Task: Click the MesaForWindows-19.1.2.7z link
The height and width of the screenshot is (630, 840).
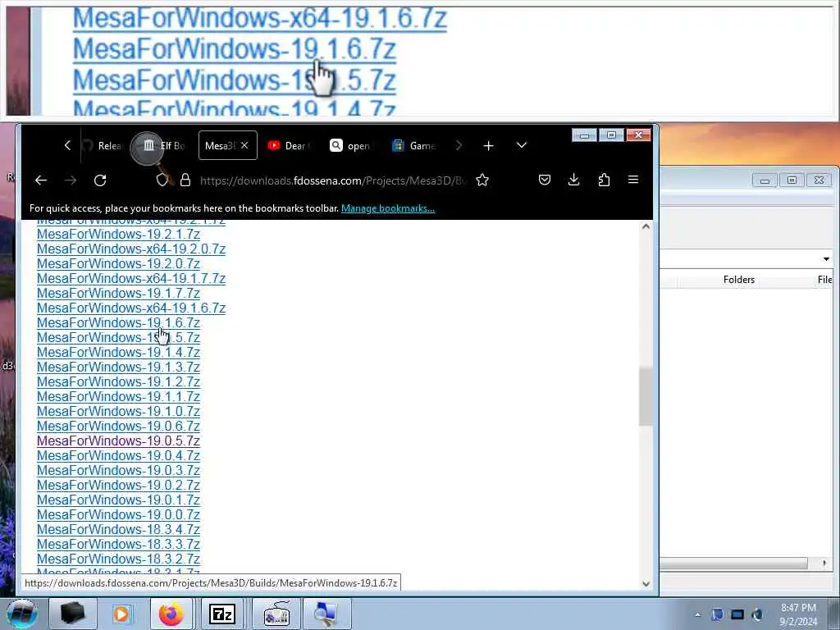Action: click(118, 382)
